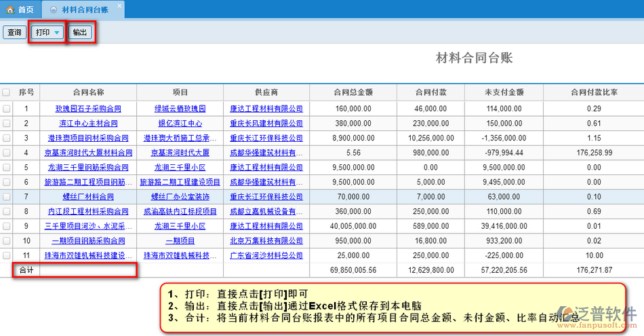The width and height of the screenshot is (644, 336).
Task: Open the 打印 dropdown arrow
Action: pos(57,33)
